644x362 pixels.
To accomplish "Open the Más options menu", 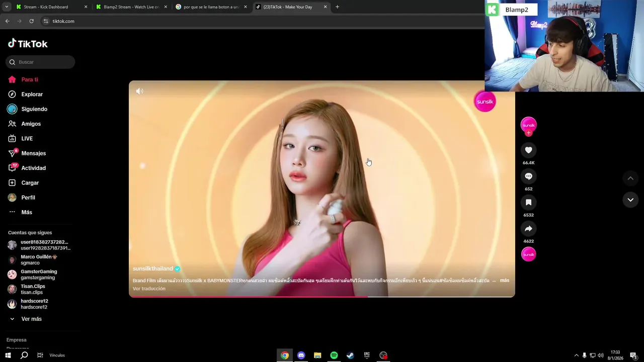I will (20, 212).
